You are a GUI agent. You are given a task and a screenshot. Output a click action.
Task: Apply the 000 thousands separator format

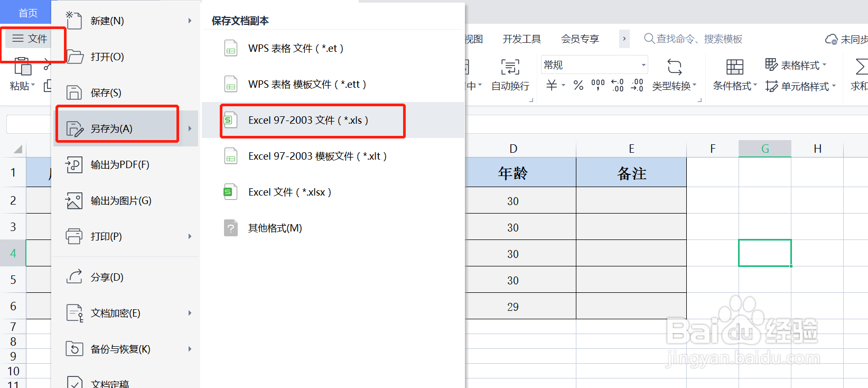coord(598,85)
